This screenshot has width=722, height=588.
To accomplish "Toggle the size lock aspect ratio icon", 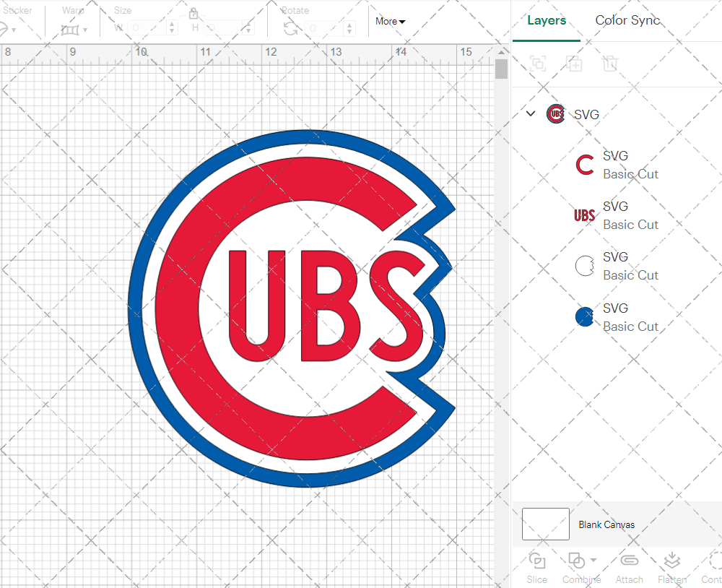I will pyautogui.click(x=193, y=13).
